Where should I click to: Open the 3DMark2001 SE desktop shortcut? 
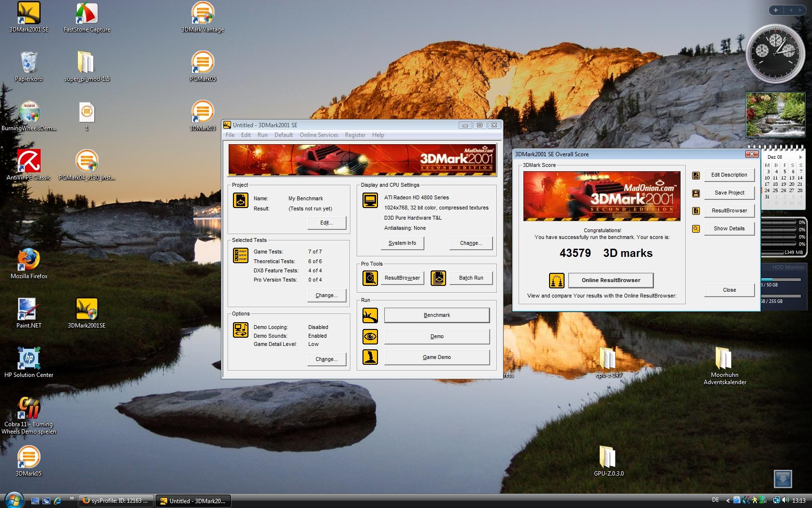(x=29, y=17)
